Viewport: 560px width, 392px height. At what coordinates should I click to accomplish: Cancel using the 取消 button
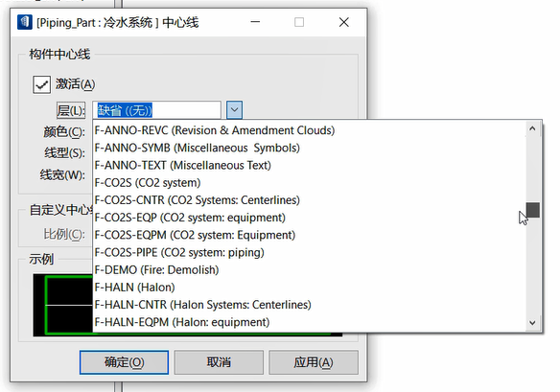219,362
